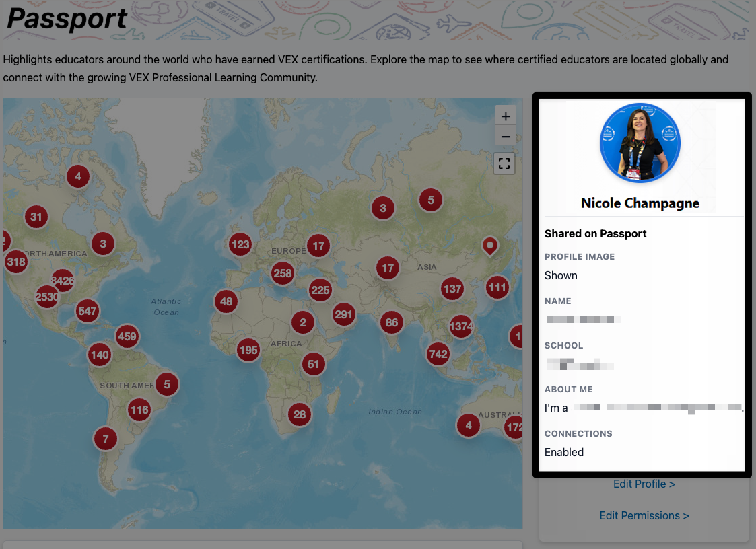Click the 28 cluster in southern Africa

(300, 414)
